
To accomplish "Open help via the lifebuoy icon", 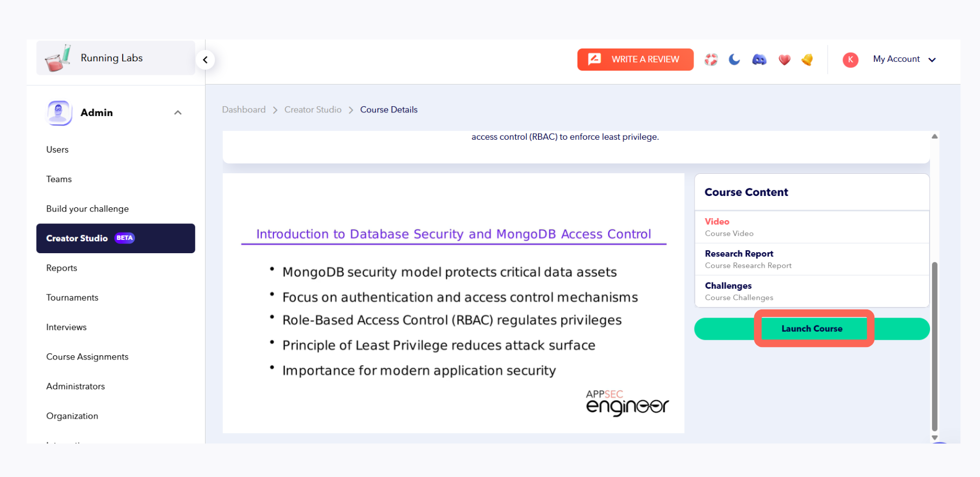I will click(711, 60).
